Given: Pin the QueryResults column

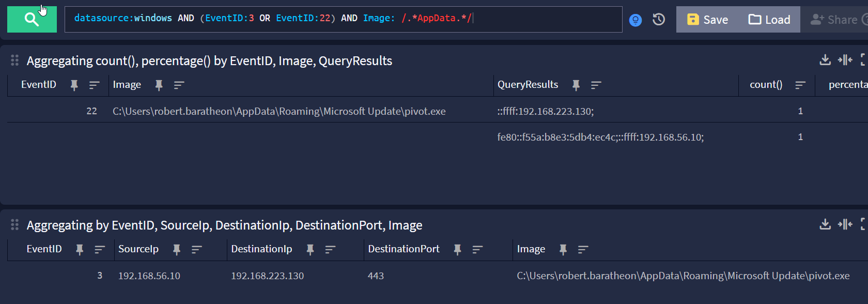Looking at the screenshot, I should [x=576, y=85].
